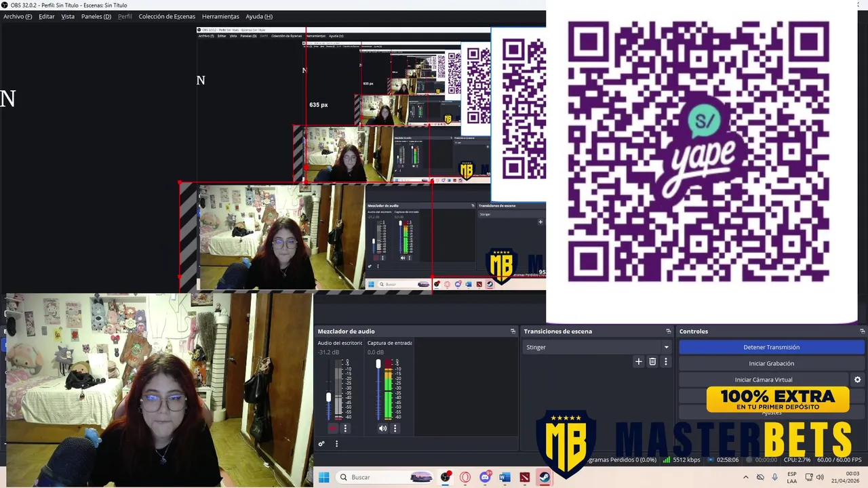
Task: Open OBS Studio from the taskbar
Action: coord(446,477)
